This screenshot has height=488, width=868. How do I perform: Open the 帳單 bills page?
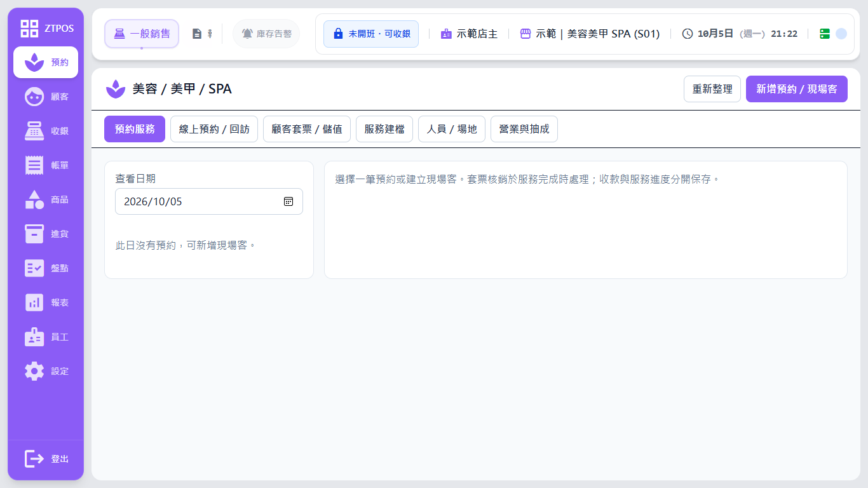point(46,165)
